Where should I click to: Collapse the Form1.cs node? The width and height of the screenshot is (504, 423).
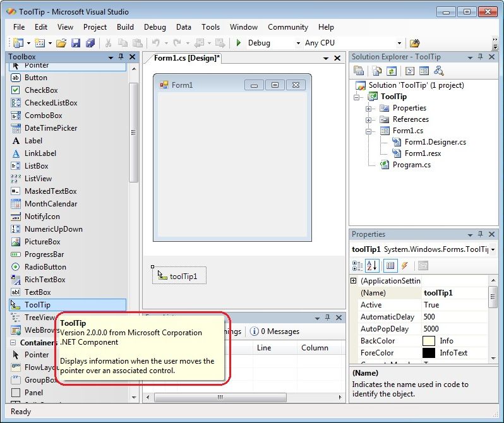coord(368,131)
